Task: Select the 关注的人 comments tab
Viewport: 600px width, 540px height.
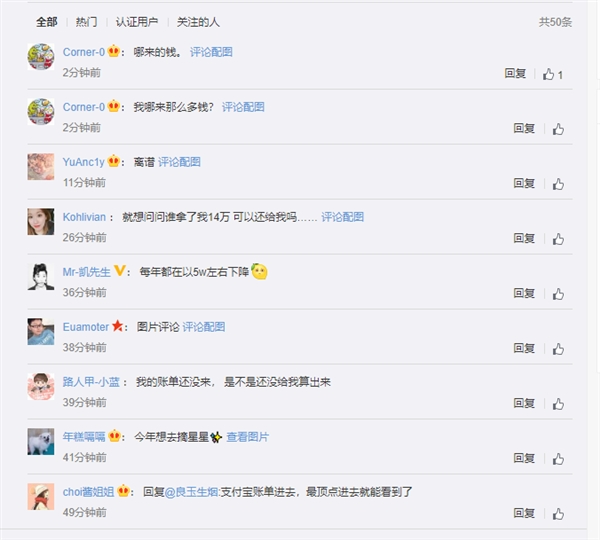Action: [x=198, y=22]
